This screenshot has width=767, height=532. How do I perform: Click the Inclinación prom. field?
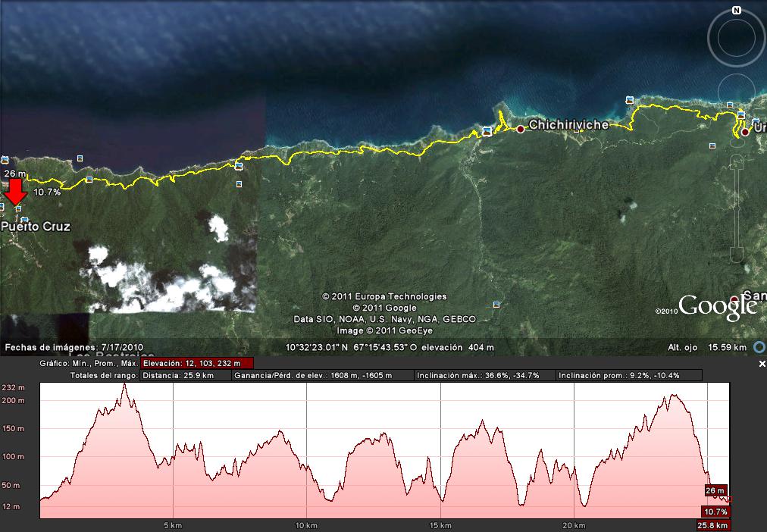click(x=628, y=375)
